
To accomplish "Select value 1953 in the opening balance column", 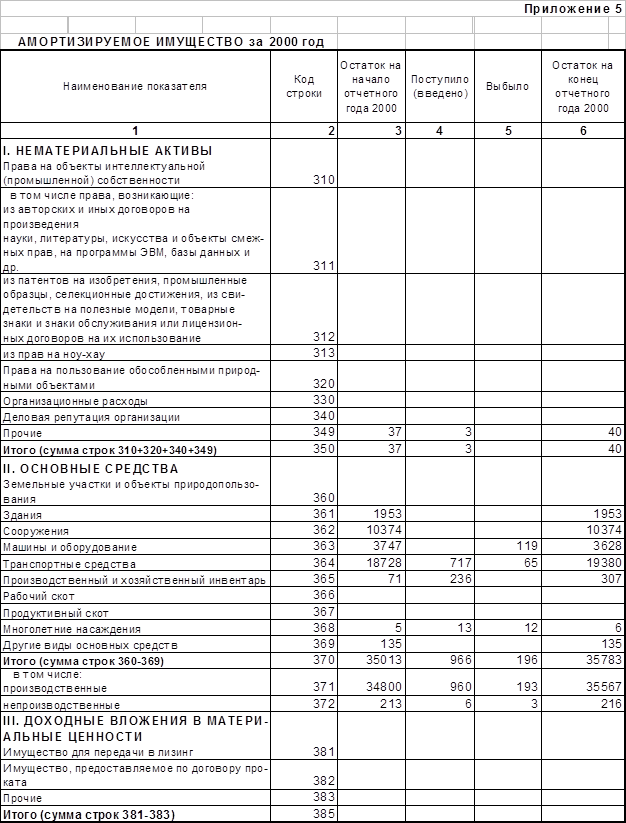I will point(387,513).
